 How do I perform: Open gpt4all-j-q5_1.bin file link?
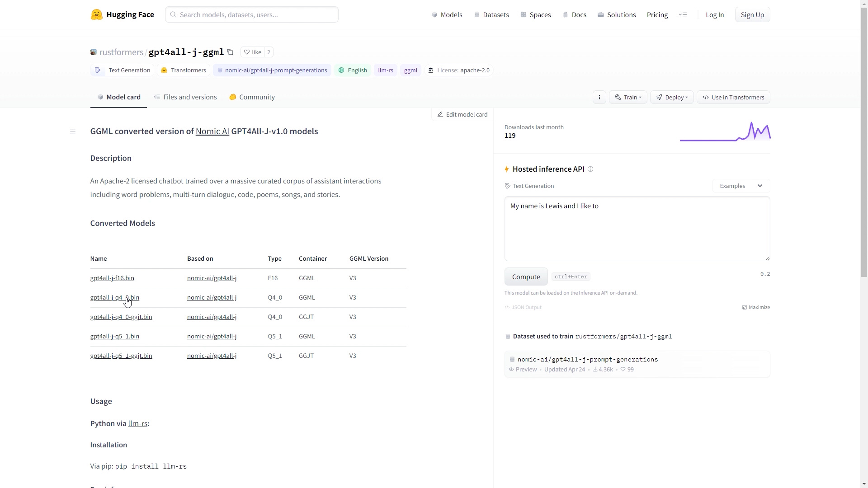click(115, 337)
